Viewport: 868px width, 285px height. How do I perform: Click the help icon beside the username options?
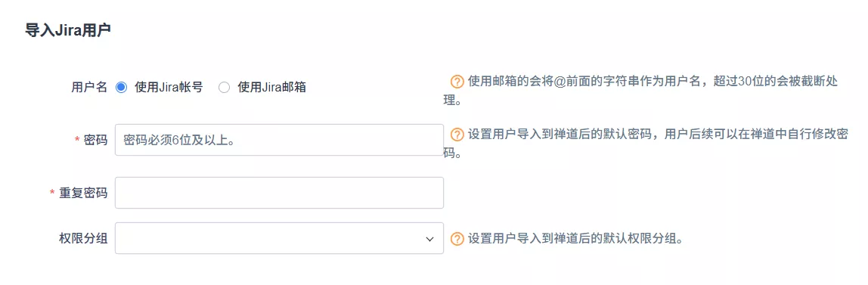coord(457,82)
